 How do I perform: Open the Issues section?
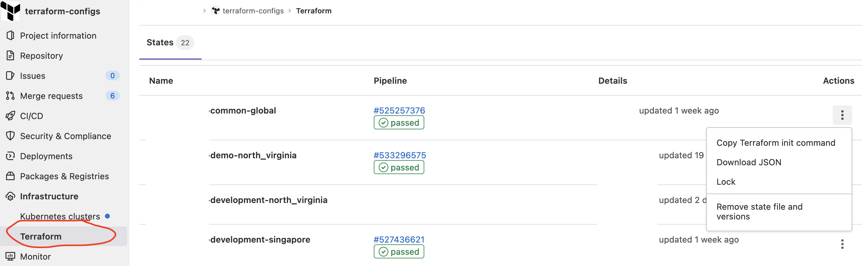(32, 75)
